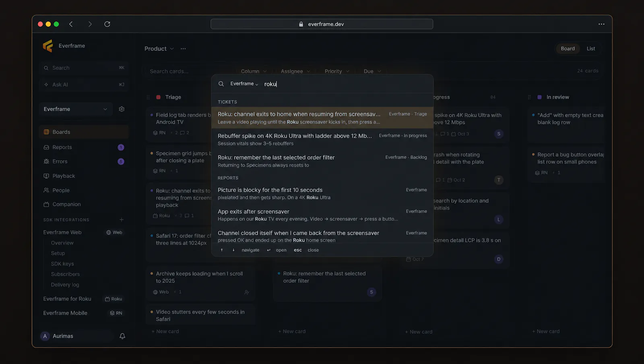Open Channel closed itself report result
The height and width of the screenshot is (364, 644).
pos(322,236)
